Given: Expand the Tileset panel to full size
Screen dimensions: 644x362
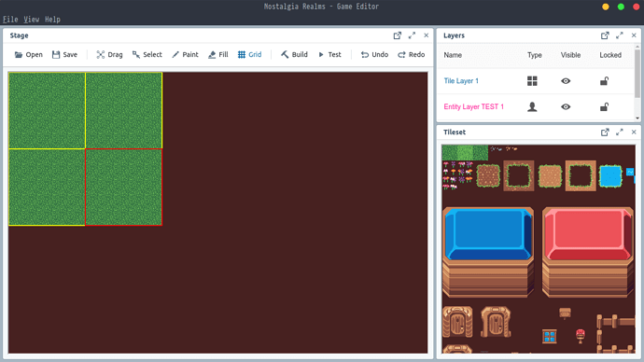Looking at the screenshot, I should (620, 132).
